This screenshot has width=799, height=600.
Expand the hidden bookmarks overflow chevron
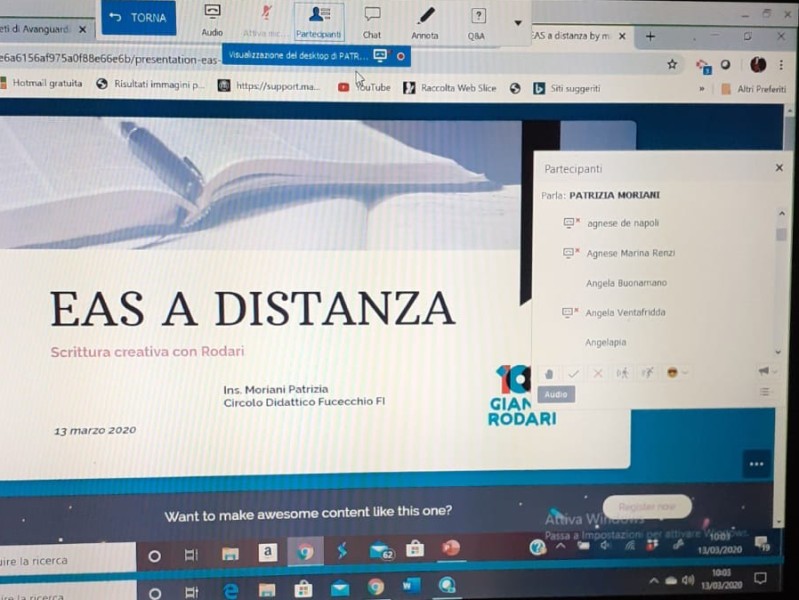(702, 88)
